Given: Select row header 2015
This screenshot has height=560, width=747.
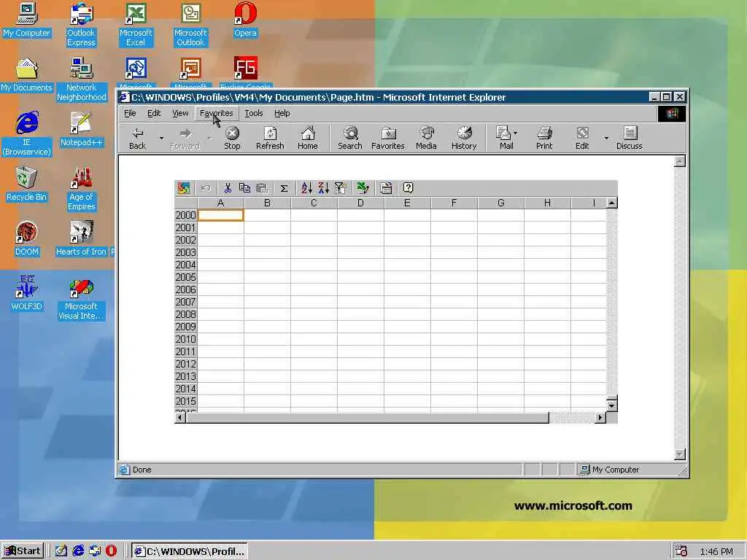Looking at the screenshot, I should [186, 401].
